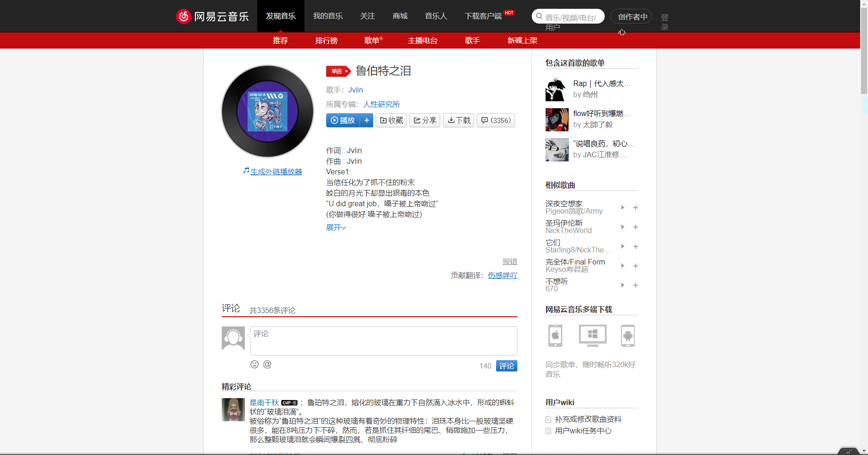The image size is (868, 455).
Task: Add song to playlist with the + icon
Action: coord(367,120)
